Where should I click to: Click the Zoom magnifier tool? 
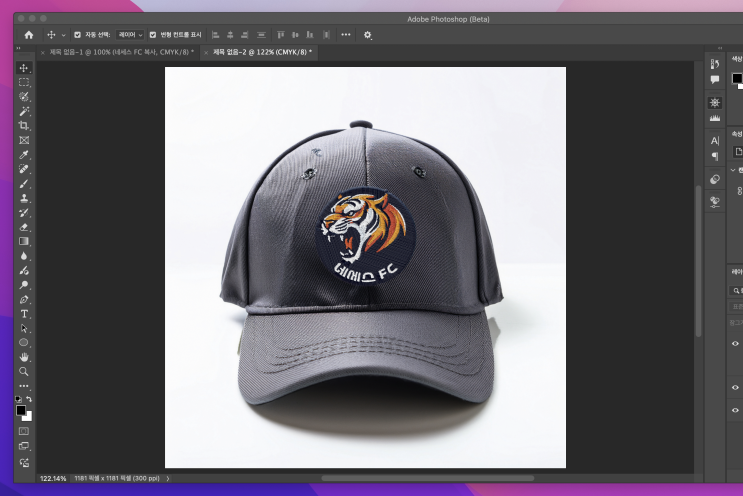click(x=24, y=370)
